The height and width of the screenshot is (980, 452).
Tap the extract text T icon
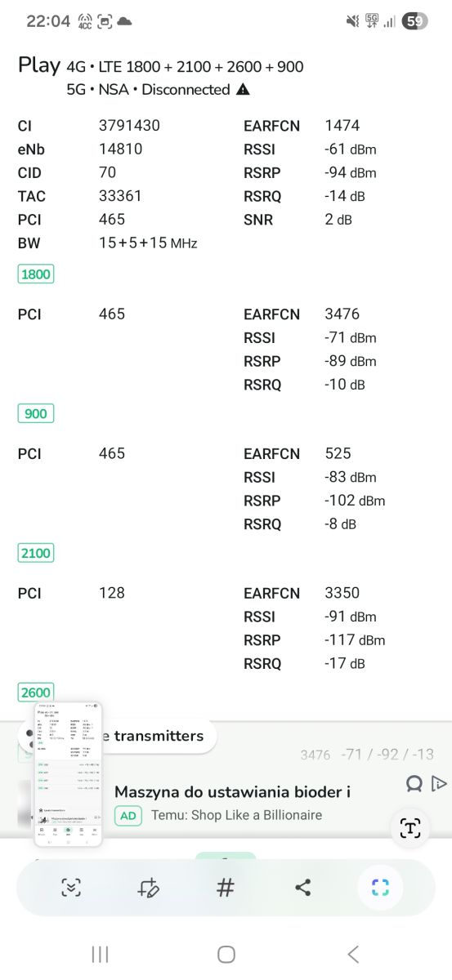409,829
